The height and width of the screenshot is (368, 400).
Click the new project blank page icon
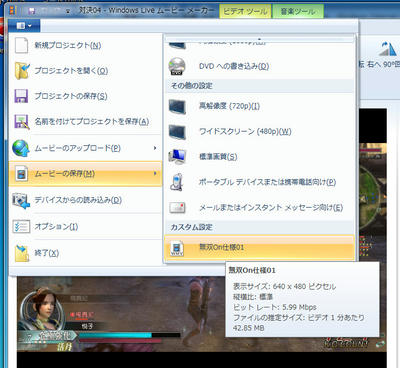pyautogui.click(x=21, y=45)
